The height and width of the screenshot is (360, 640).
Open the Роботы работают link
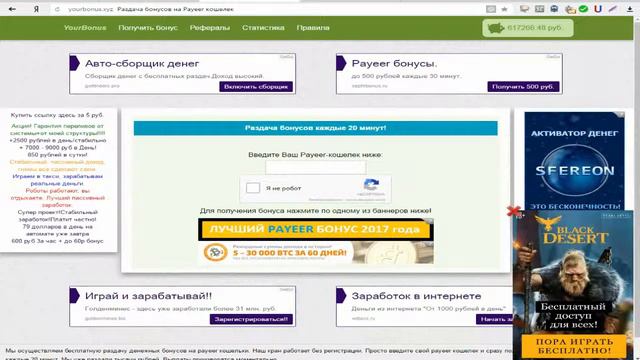tap(58, 198)
